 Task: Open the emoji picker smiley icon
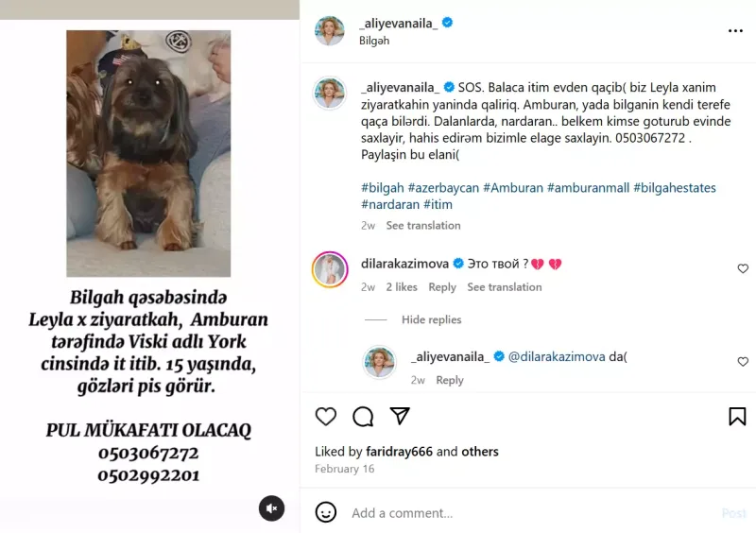[326, 512]
